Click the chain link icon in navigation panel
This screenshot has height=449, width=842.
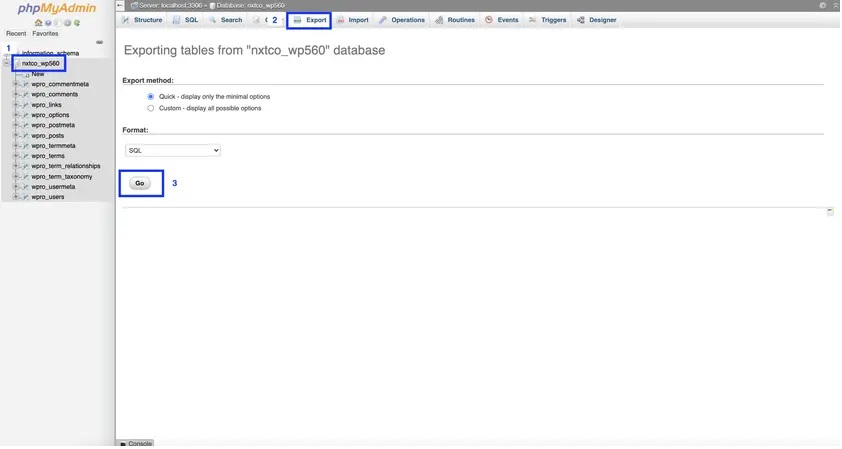click(x=99, y=42)
